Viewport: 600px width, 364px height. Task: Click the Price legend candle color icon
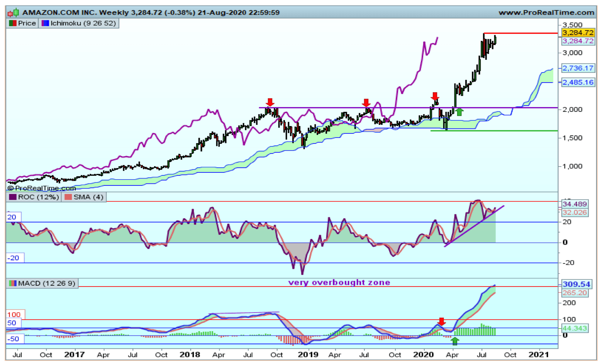click(13, 23)
